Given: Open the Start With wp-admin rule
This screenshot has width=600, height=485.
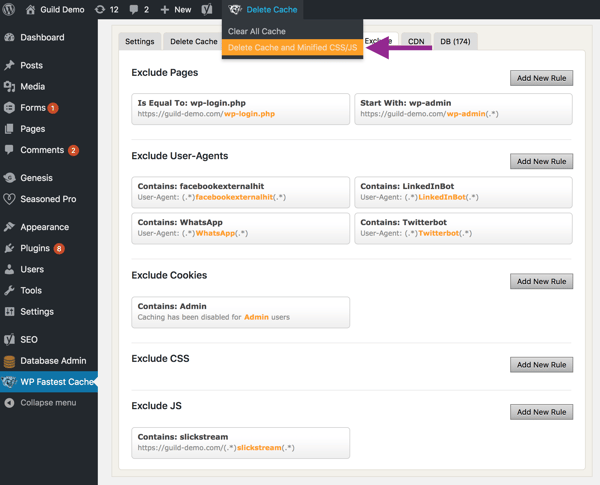Looking at the screenshot, I should [463, 109].
